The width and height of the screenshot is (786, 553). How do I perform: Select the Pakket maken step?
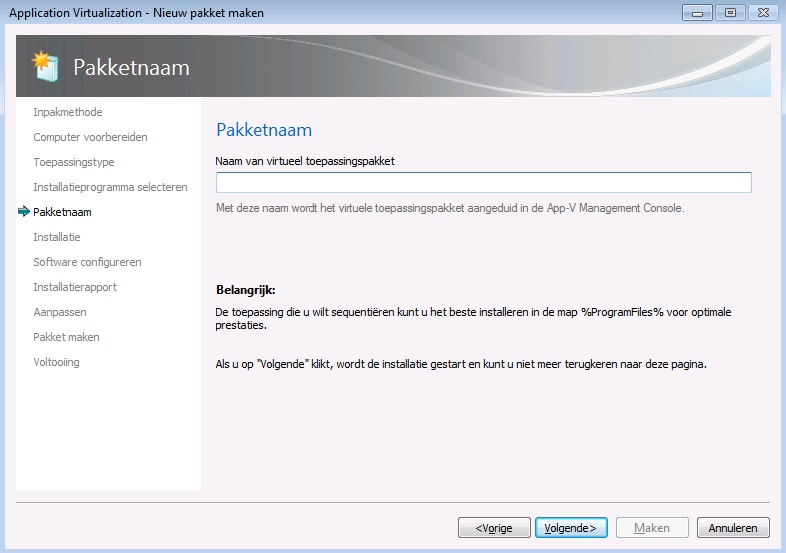coord(66,337)
